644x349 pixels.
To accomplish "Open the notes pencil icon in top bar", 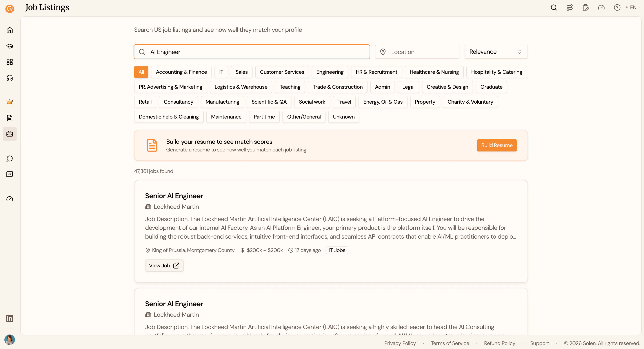I will [586, 7].
